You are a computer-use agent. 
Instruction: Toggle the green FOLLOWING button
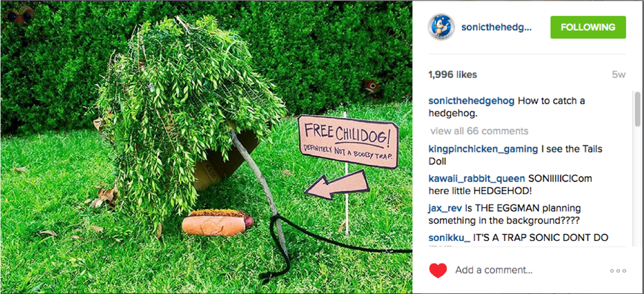588,27
